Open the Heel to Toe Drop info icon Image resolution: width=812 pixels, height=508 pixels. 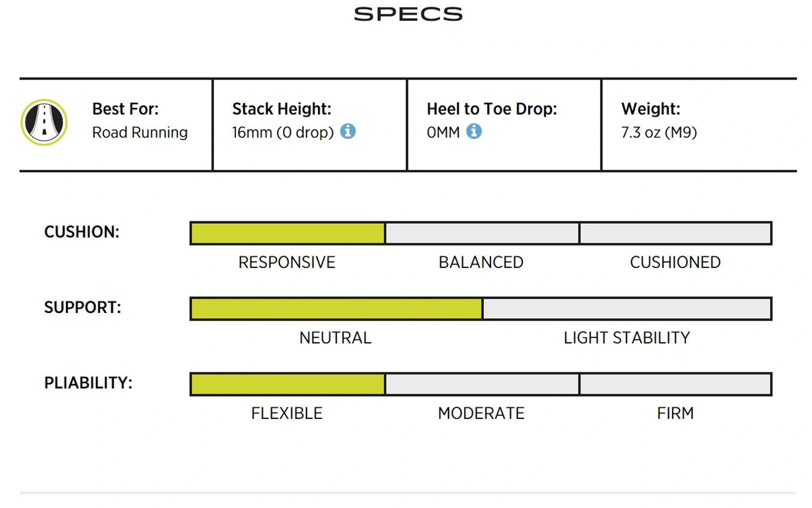click(474, 131)
